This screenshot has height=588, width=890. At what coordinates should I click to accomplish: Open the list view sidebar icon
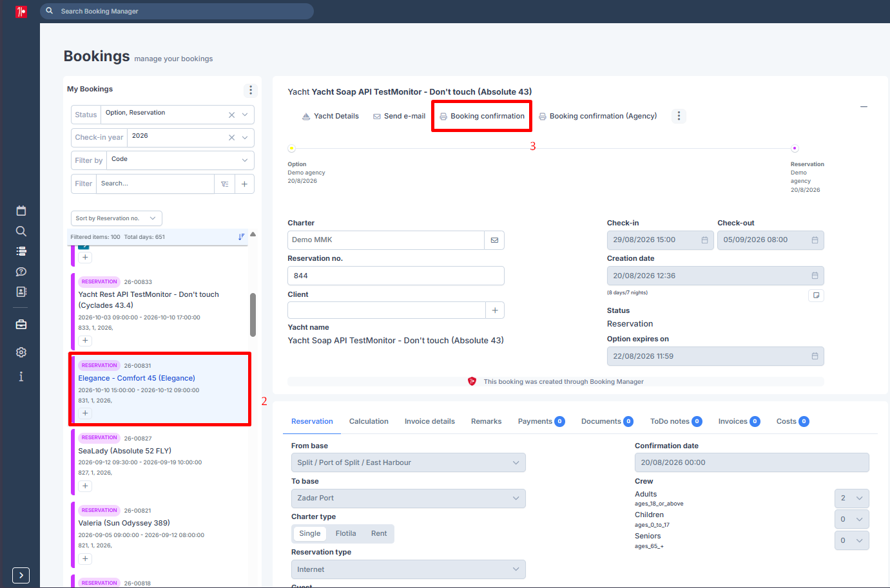point(21,251)
